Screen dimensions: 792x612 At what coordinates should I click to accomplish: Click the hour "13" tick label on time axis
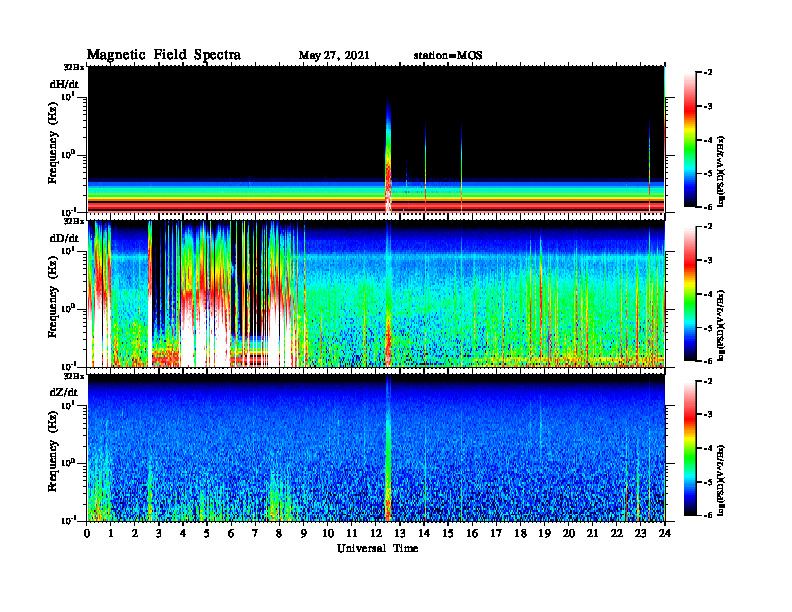(400, 534)
